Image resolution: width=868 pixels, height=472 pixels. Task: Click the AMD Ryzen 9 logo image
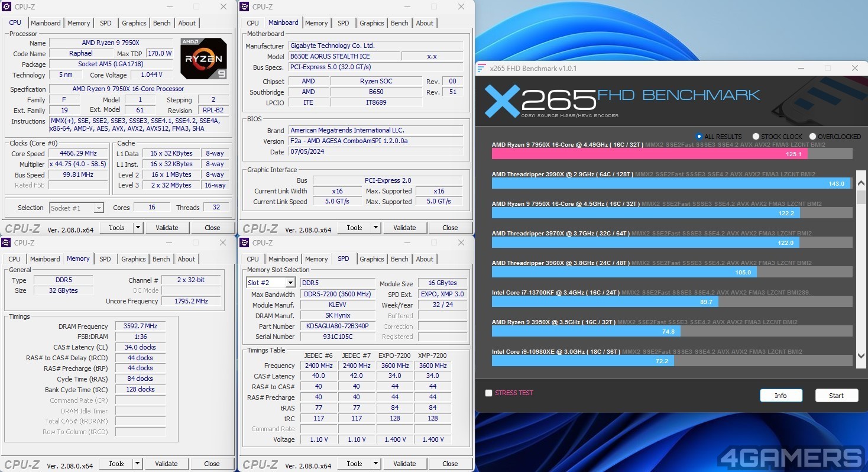click(x=203, y=59)
